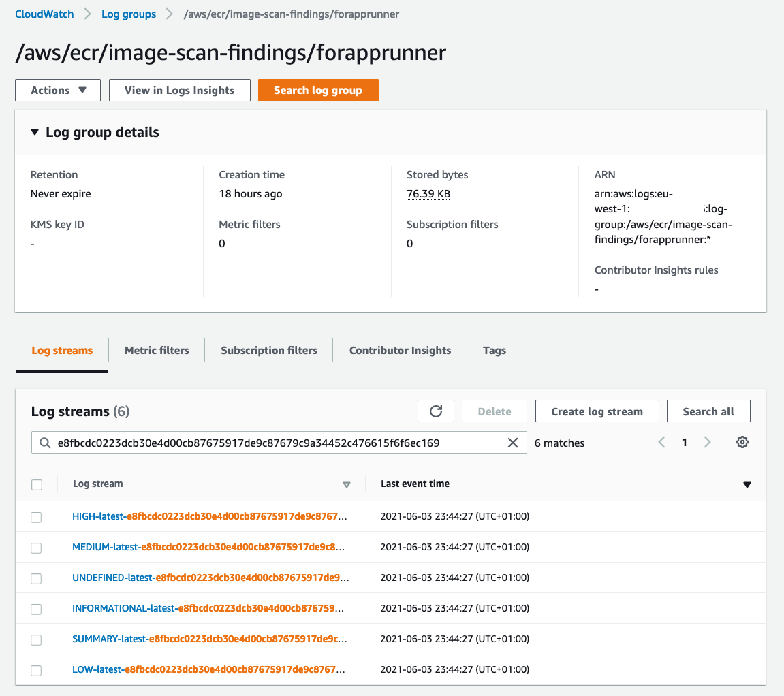Image resolution: width=784 pixels, height=696 pixels.
Task: Collapse the Log group details section
Action: click(x=35, y=132)
